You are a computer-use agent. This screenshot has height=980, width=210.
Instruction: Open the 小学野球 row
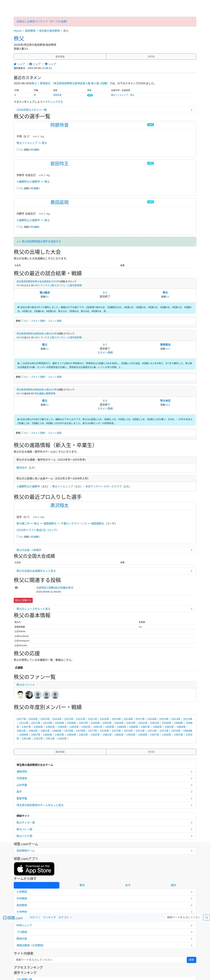(x=105, y=892)
